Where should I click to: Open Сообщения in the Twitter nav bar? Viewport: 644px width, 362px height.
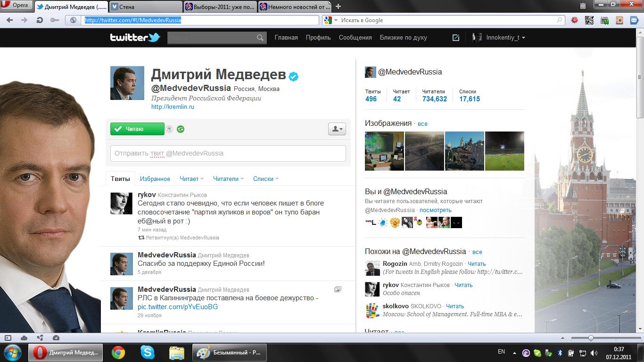(x=355, y=38)
